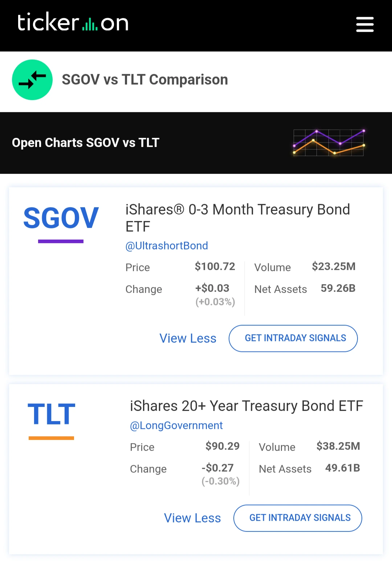Screen dimensions: 392x566
Task: Open Charts SGOV vs TLT banner
Action: pos(86,143)
